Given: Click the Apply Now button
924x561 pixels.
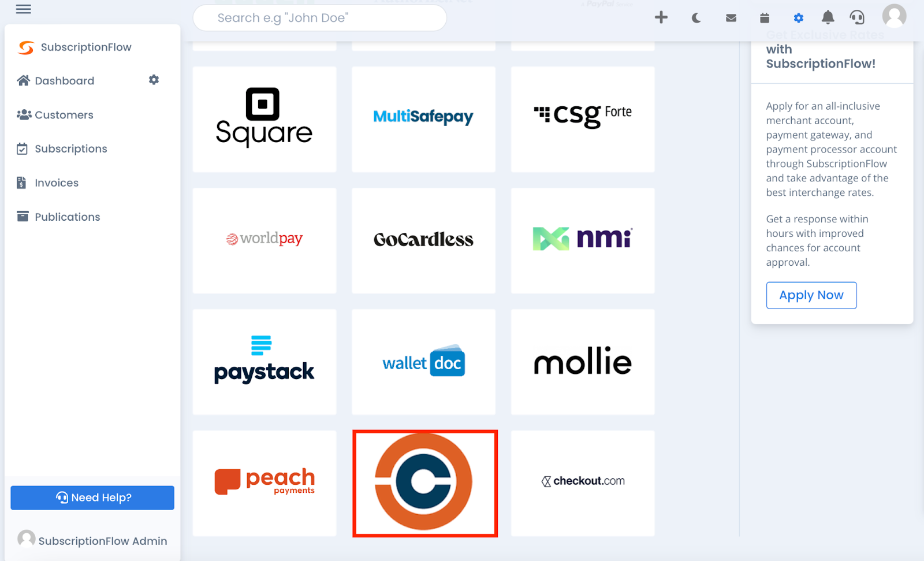Looking at the screenshot, I should 811,295.
